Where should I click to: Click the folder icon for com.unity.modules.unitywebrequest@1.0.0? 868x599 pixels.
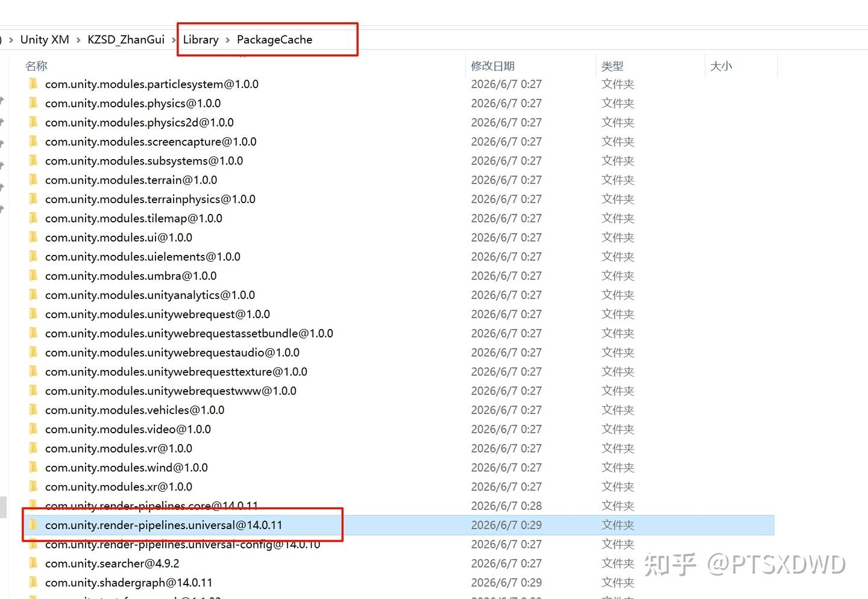click(33, 314)
